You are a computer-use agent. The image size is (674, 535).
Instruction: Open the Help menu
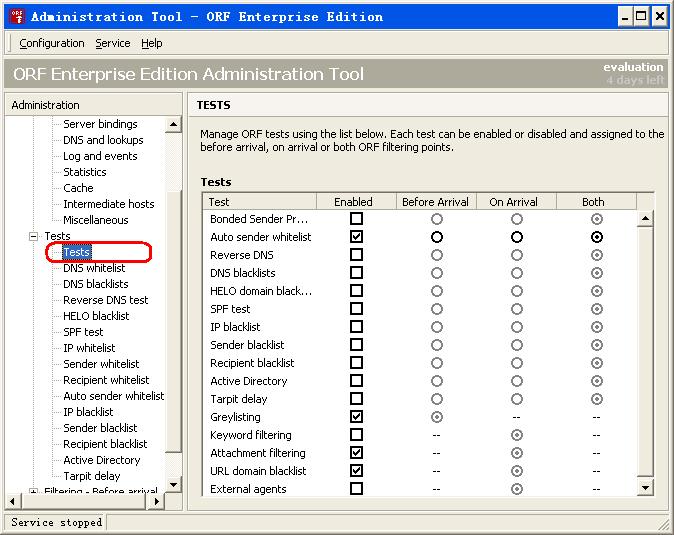pyautogui.click(x=151, y=43)
